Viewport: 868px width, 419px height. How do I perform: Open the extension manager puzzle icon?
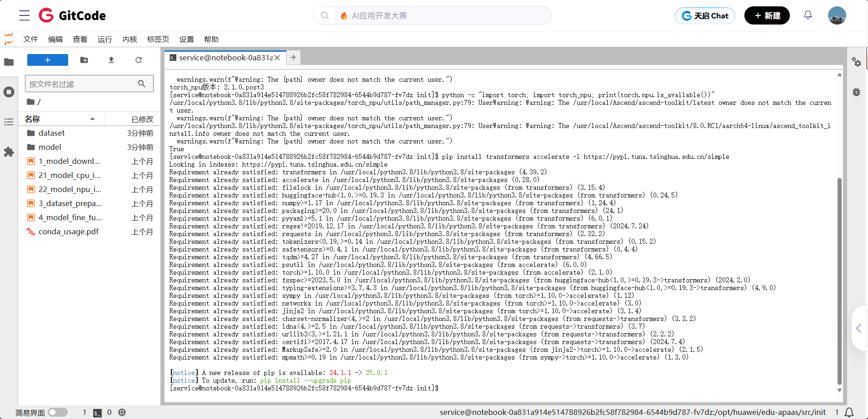[x=9, y=152]
